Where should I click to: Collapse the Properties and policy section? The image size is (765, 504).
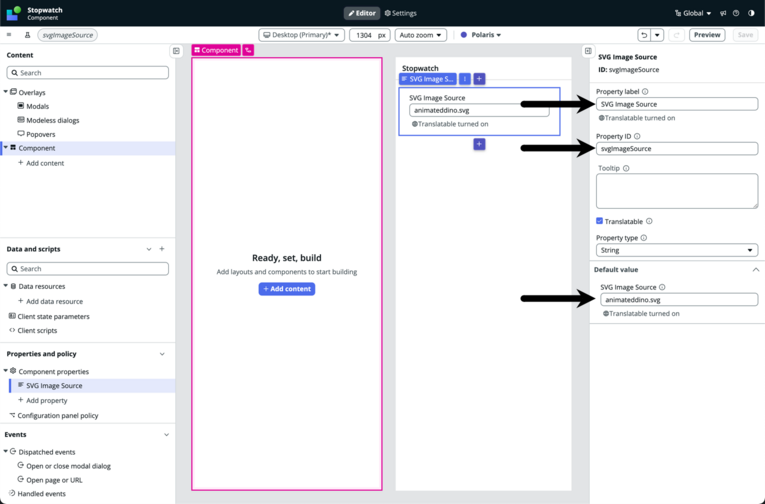(162, 354)
